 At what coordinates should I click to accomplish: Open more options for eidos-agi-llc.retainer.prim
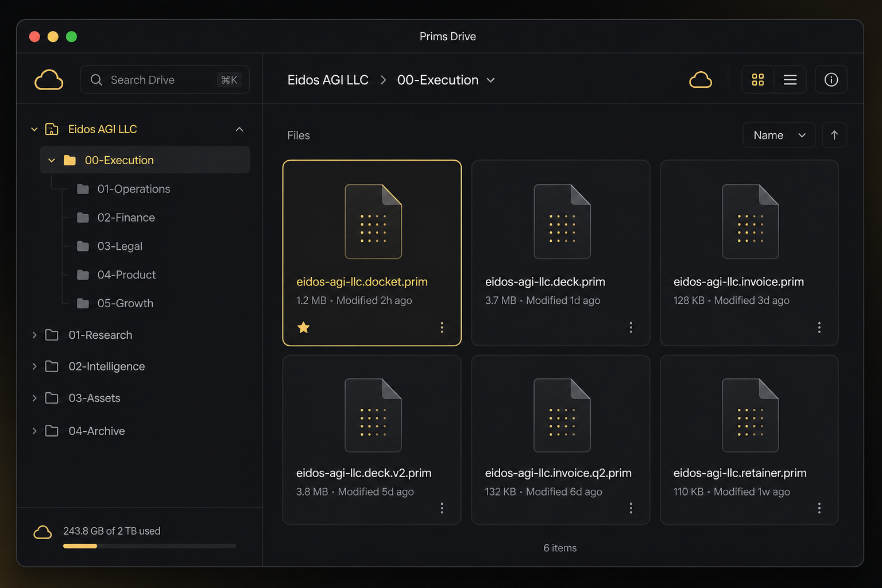[x=819, y=508]
